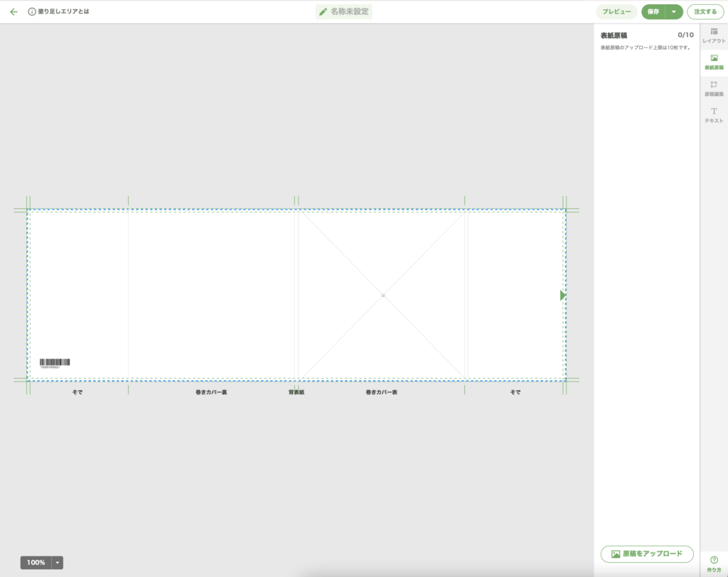Select the 表紙原稿 sidebar icon
Viewport: 728px width, 577px height.
[x=714, y=63]
